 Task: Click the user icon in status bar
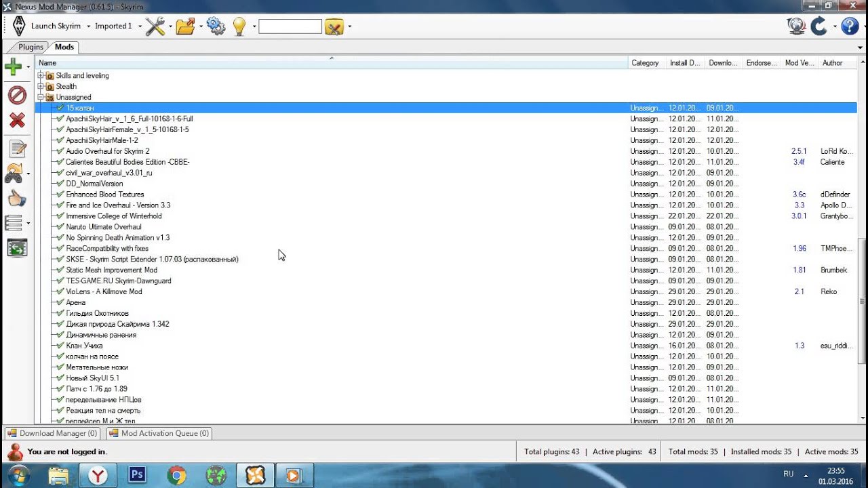[14, 451]
